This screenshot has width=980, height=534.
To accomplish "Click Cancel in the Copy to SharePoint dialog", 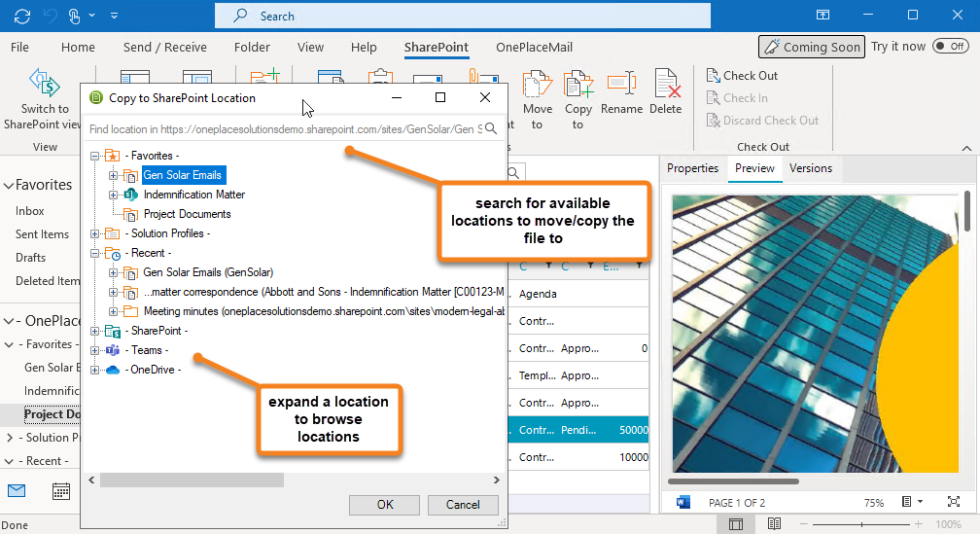I will pos(463,505).
